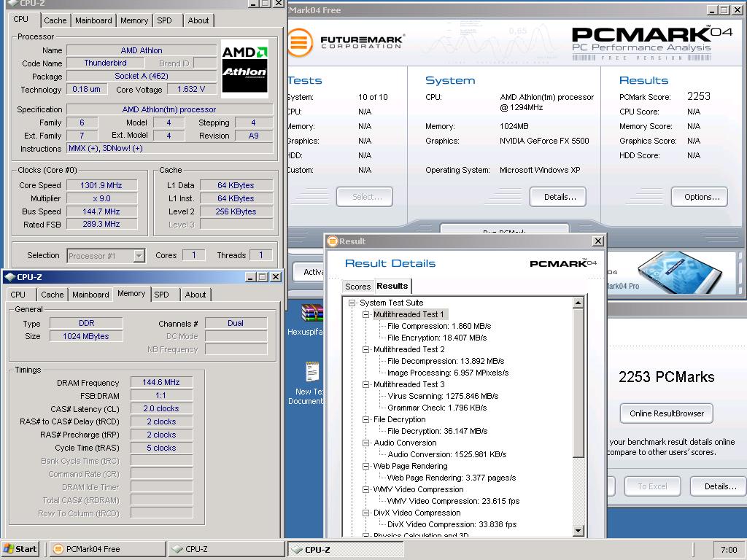747x560 pixels.
Task: Open the Cache tab in top CPU-Z
Action: pos(55,20)
